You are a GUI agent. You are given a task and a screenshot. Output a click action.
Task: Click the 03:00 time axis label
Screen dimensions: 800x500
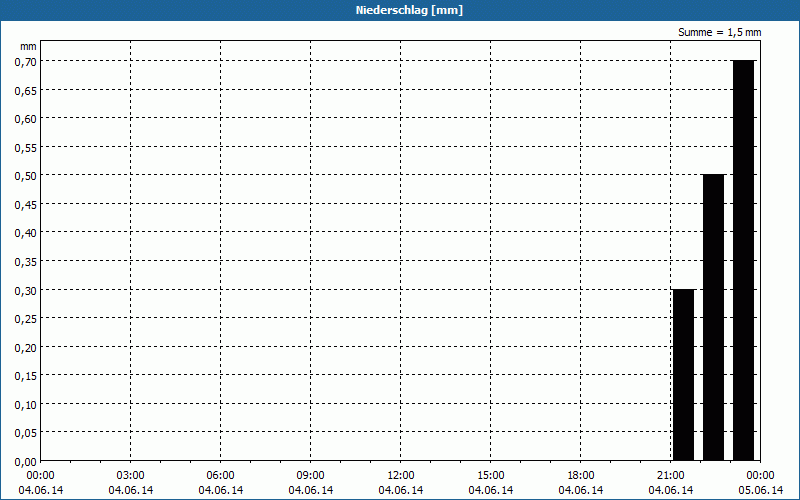131,475
